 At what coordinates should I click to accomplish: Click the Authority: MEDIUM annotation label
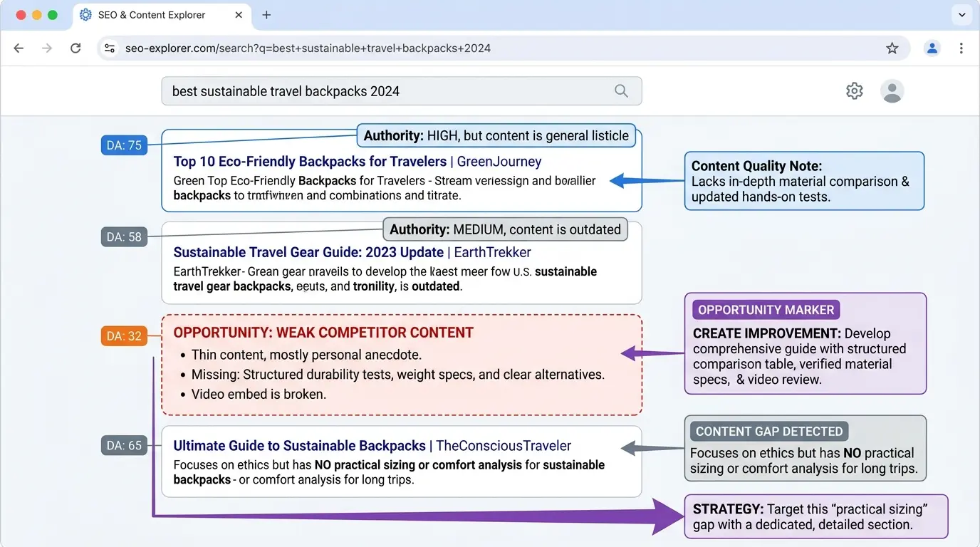[x=506, y=229]
